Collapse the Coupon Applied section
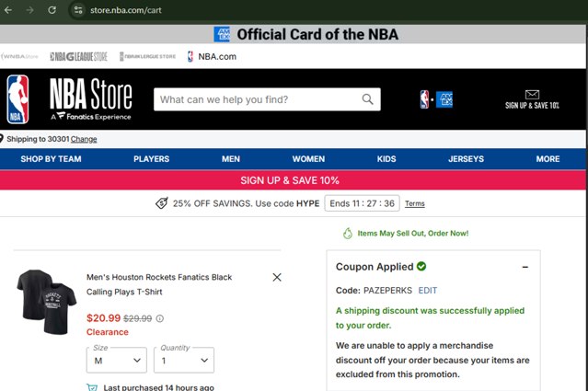The height and width of the screenshot is (391, 588). tap(525, 267)
